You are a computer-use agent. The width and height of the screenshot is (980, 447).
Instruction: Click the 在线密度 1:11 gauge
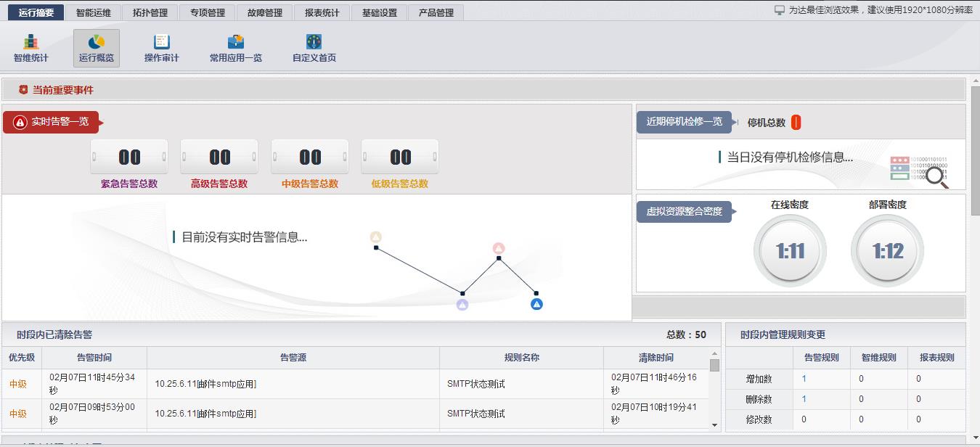(x=791, y=251)
